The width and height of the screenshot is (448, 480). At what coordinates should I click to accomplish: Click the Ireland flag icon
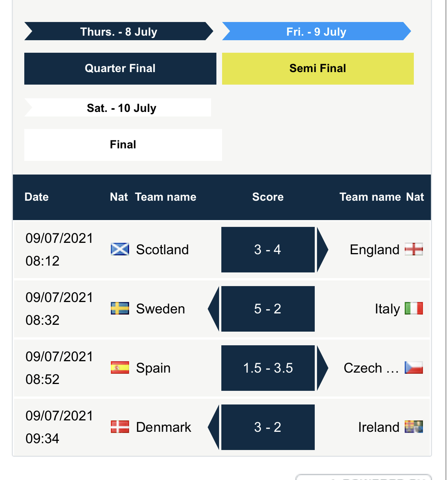(x=414, y=427)
